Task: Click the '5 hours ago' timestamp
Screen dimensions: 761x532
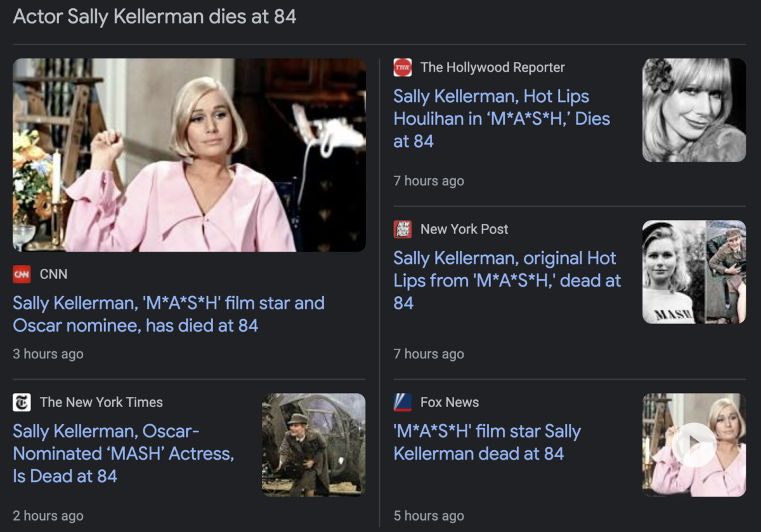Action: [429, 516]
